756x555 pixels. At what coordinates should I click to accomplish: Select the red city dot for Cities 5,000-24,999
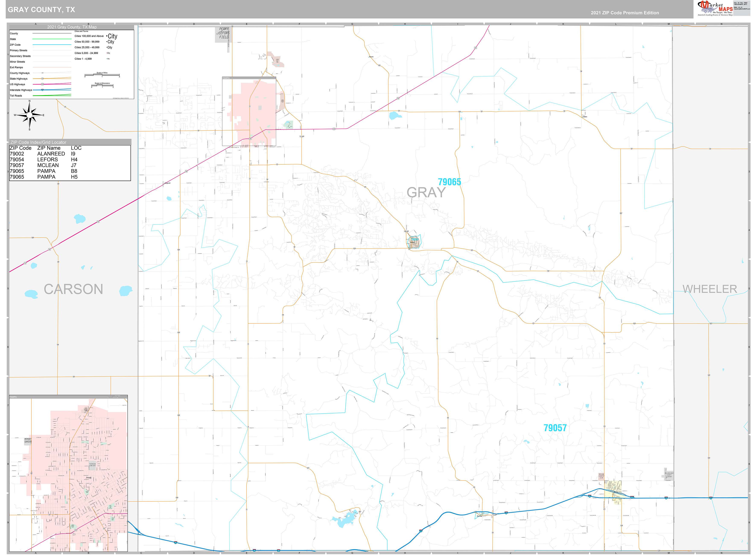pos(107,53)
